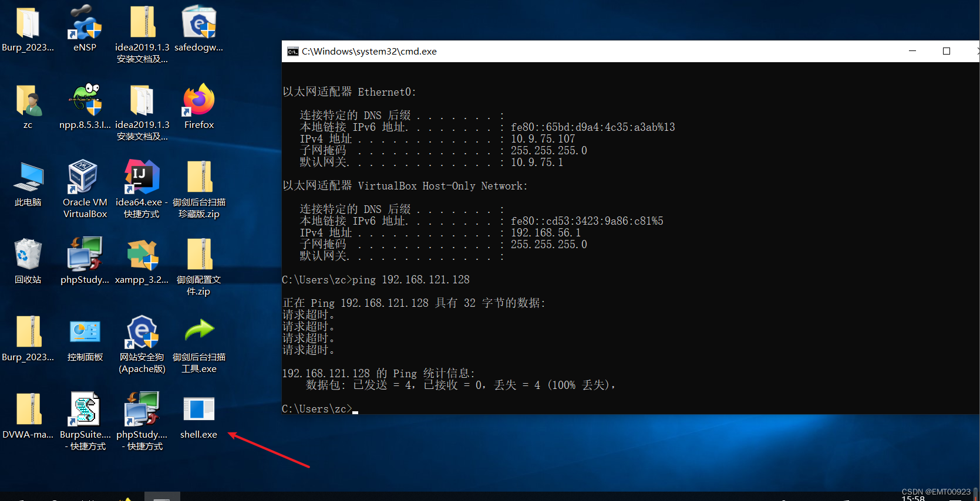Click the taskbar clock showing 15:58
980x501 pixels.
tap(913, 498)
